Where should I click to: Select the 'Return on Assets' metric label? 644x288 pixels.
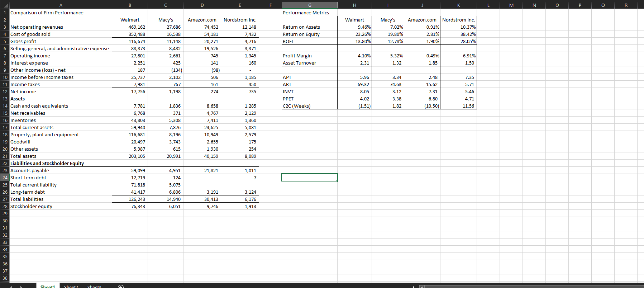(x=310, y=27)
